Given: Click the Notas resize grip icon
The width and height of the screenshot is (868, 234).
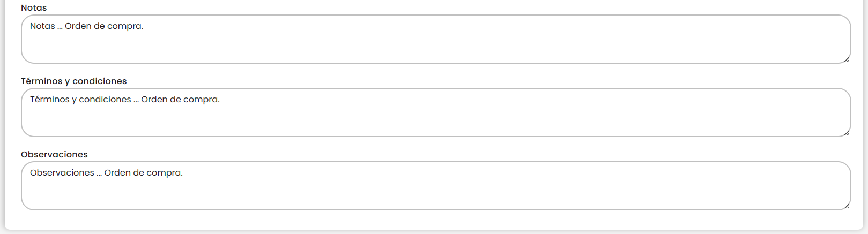Looking at the screenshot, I should click(847, 59).
